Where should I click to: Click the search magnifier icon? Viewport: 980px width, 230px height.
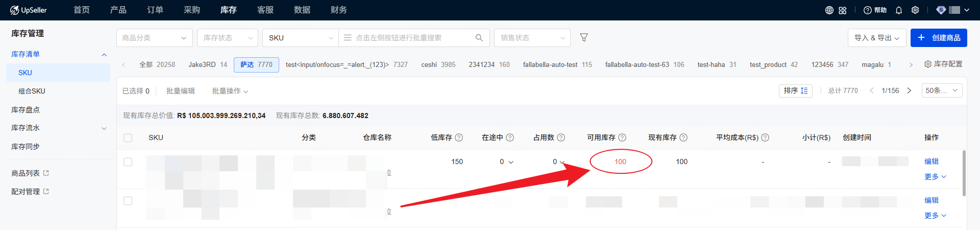click(479, 37)
